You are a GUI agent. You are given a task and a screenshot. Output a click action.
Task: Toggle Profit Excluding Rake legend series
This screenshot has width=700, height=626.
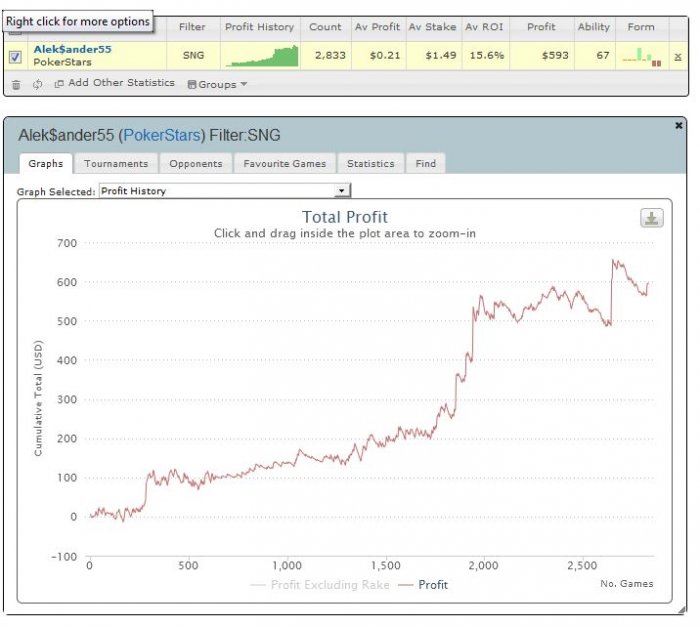320,585
